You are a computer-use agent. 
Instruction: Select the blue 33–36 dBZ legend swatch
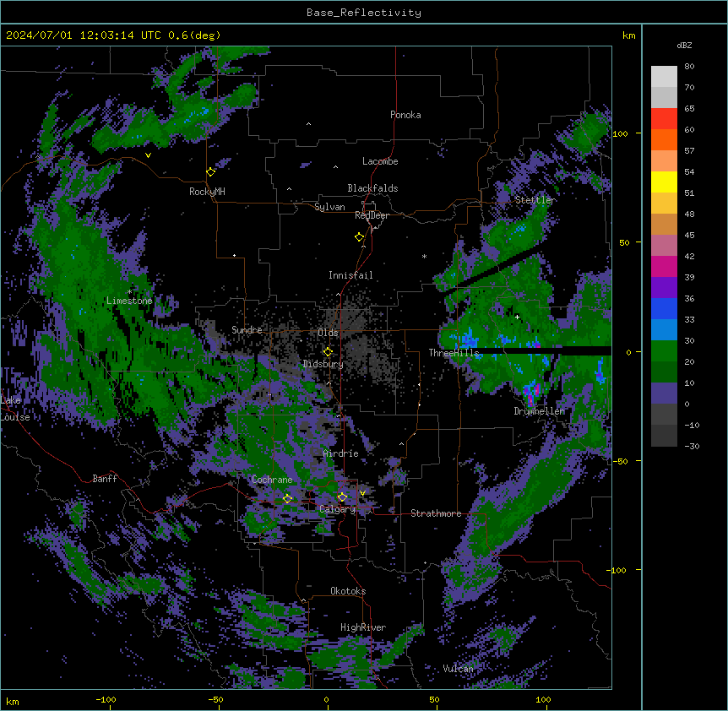coord(664,309)
